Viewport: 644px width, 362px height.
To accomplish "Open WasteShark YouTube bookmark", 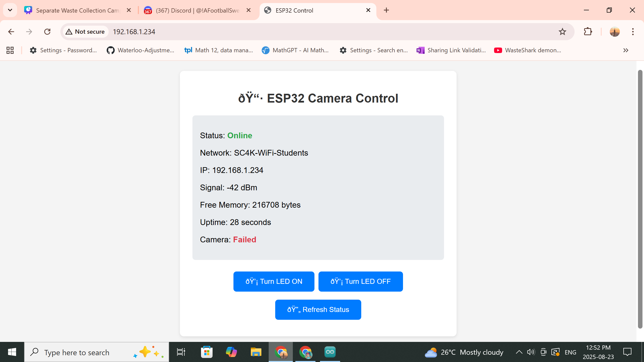I will [x=528, y=50].
